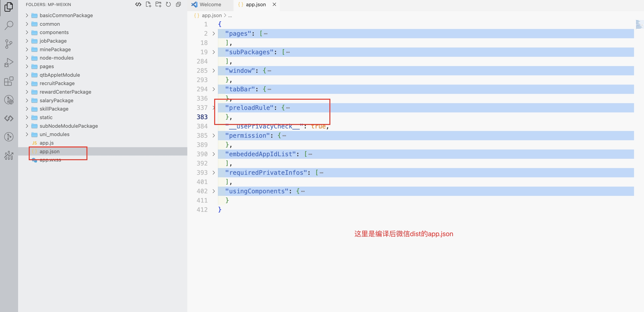Close the app.json editor tab

(x=274, y=4)
